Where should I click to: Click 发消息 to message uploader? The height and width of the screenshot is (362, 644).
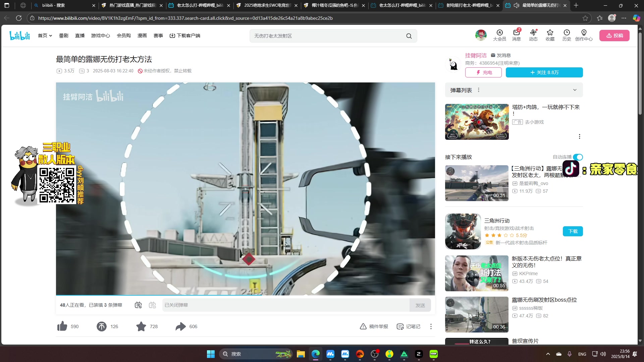[501, 55]
